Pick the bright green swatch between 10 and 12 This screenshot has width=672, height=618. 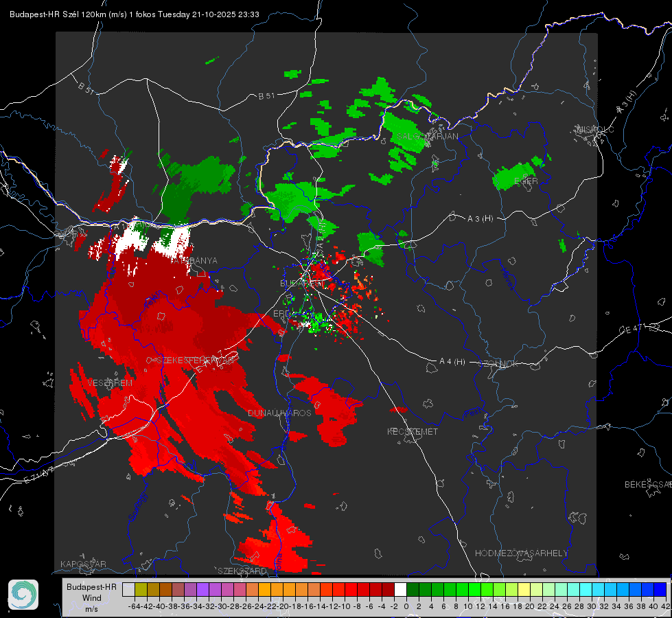474,589
